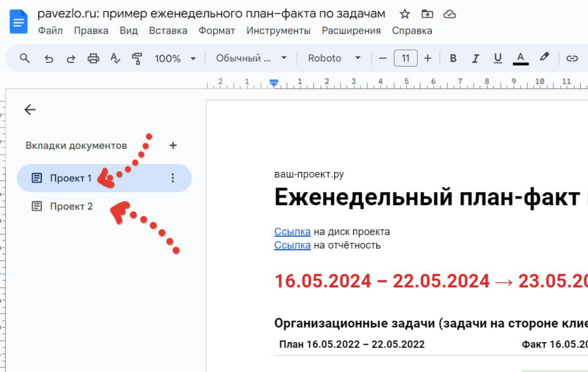Open the zoom 100% dropdown
Screen dimensions: 588x372
pos(175,59)
